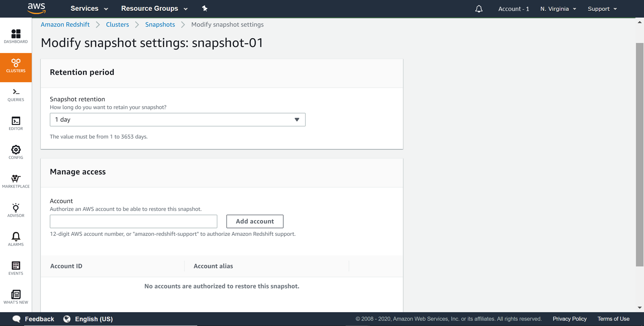
Task: Open the Config gear icon
Action: 16,152
